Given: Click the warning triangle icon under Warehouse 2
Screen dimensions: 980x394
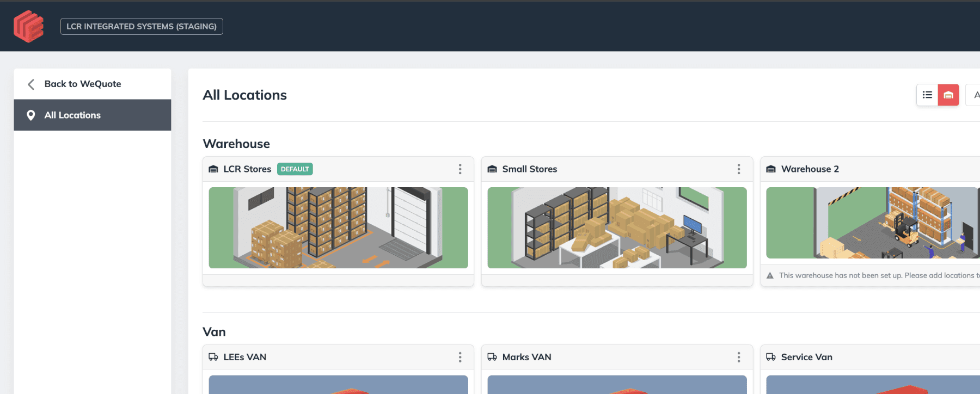Looking at the screenshot, I should pyautogui.click(x=770, y=276).
